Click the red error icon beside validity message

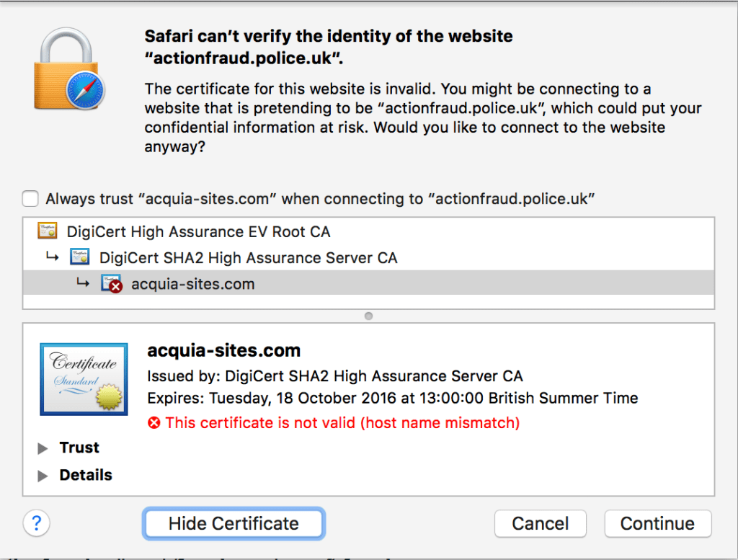(x=154, y=423)
